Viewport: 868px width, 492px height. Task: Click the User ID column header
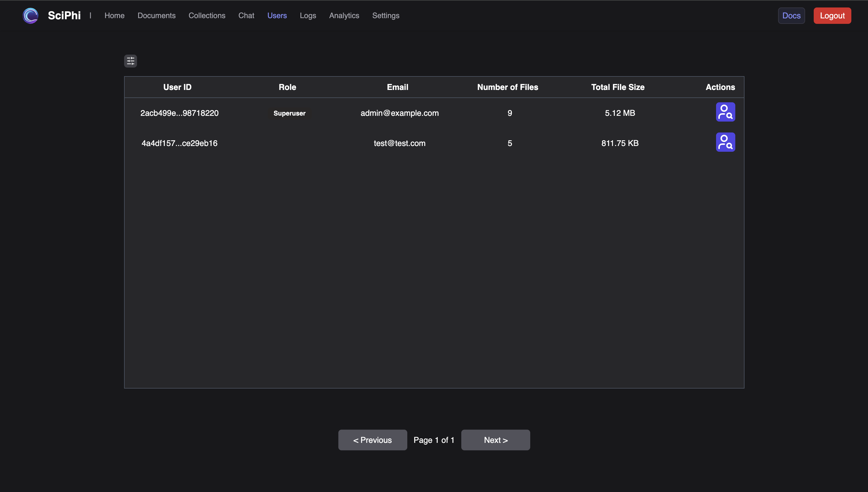[177, 87]
